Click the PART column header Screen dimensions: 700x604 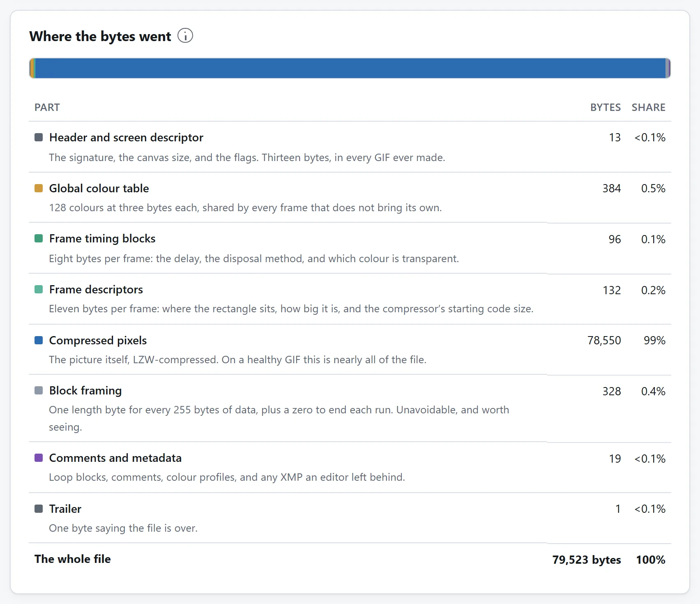coord(47,107)
